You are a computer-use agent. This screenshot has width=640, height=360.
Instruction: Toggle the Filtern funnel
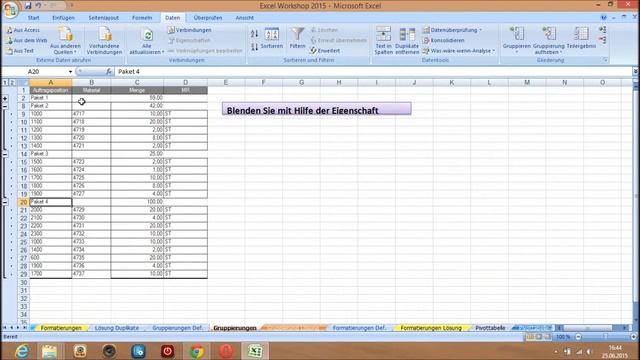tap(297, 38)
